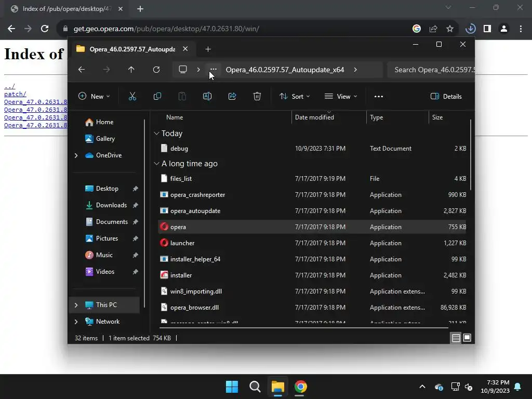The height and width of the screenshot is (399, 532).
Task: Open taskbar Search
Action: 255,387
